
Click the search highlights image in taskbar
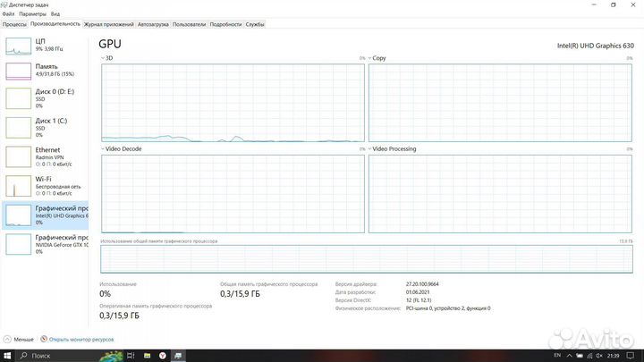[x=111, y=356]
